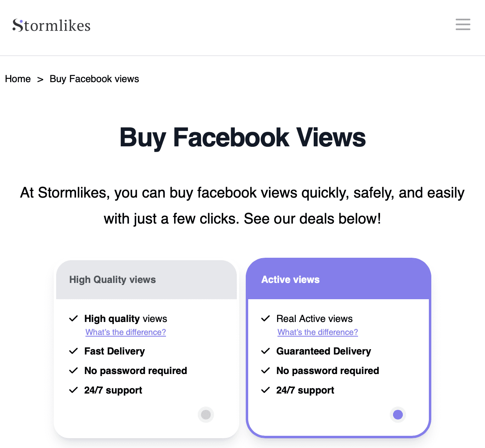Click the Stormlikes logo
The width and height of the screenshot is (485, 448).
pos(52,25)
